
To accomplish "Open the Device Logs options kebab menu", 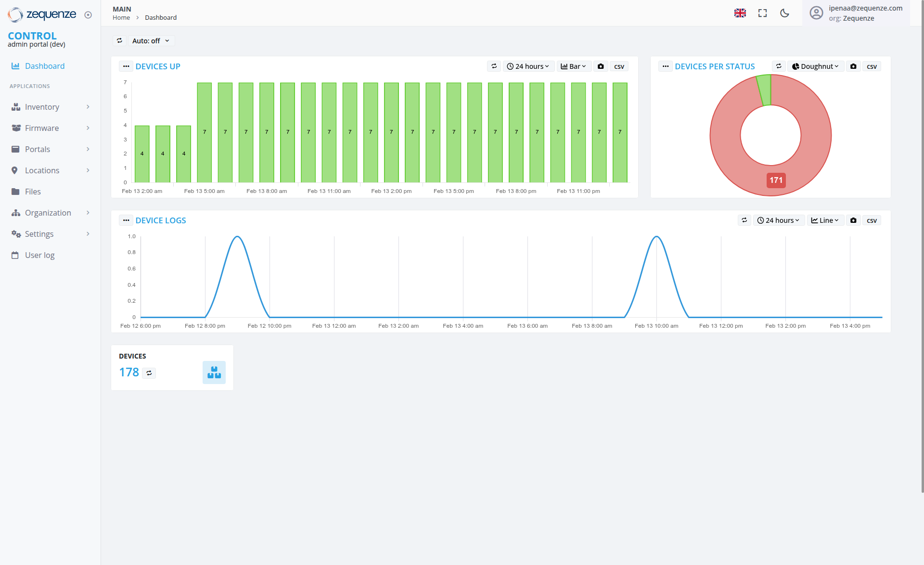I will click(126, 220).
